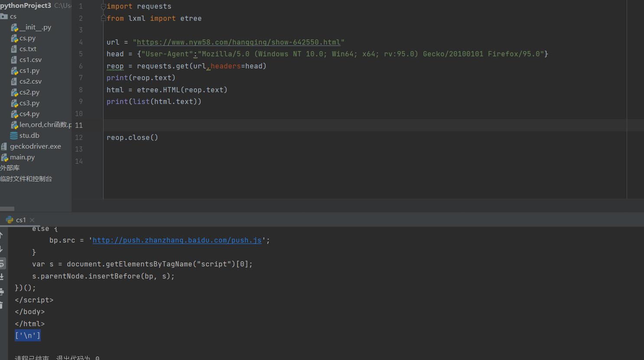
Task: Click the project panel horizontal scrollbar
Action: (x=7, y=209)
